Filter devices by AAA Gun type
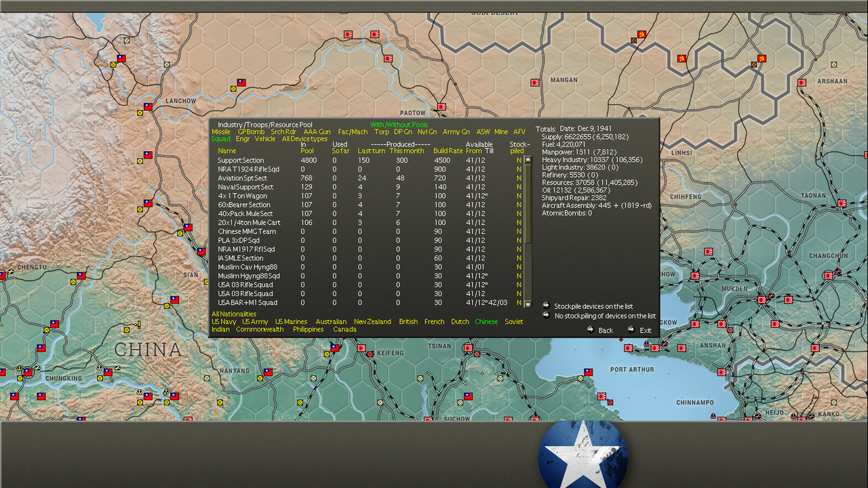Screen dimensions: 868x488 (317, 131)
